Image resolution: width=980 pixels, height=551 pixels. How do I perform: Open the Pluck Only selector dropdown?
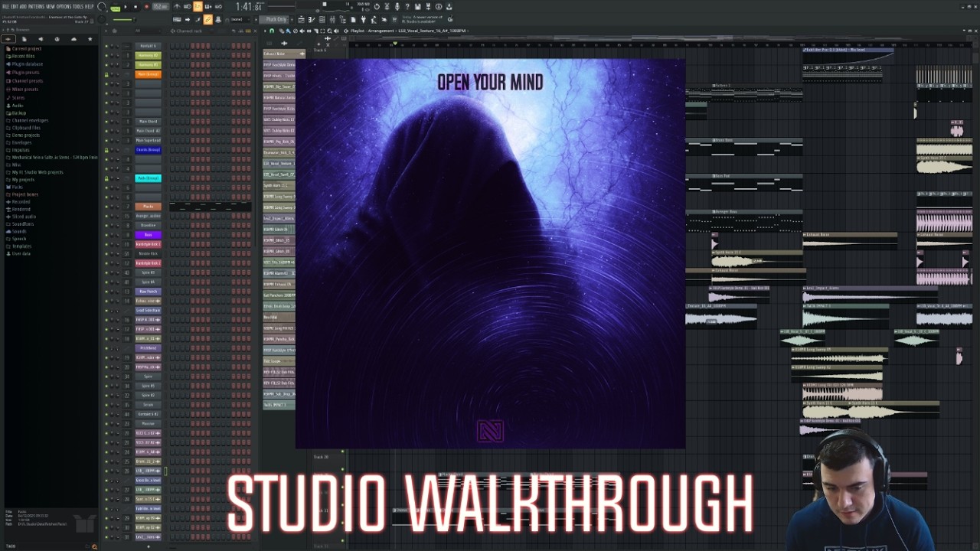pos(274,19)
